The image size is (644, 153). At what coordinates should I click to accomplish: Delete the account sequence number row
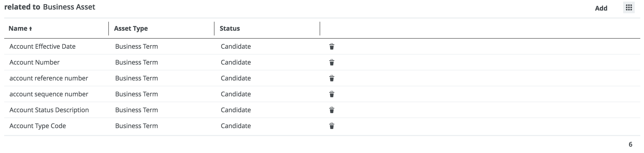click(x=332, y=94)
